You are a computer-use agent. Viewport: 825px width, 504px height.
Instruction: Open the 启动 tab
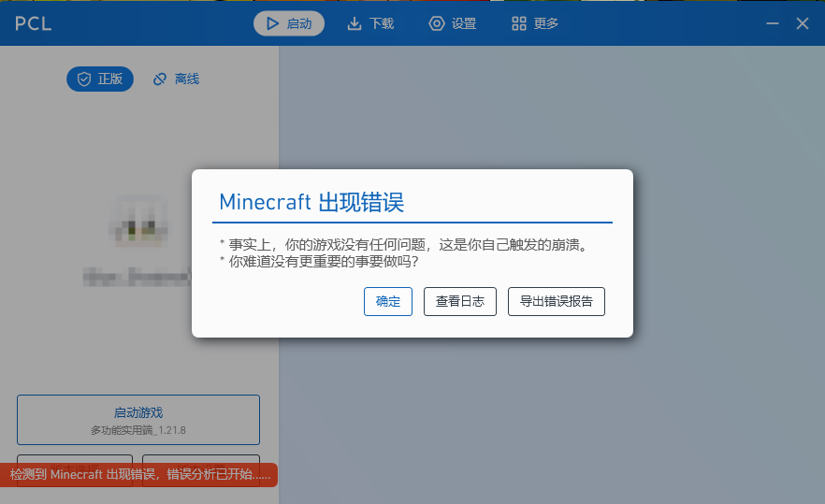pyautogui.click(x=289, y=23)
